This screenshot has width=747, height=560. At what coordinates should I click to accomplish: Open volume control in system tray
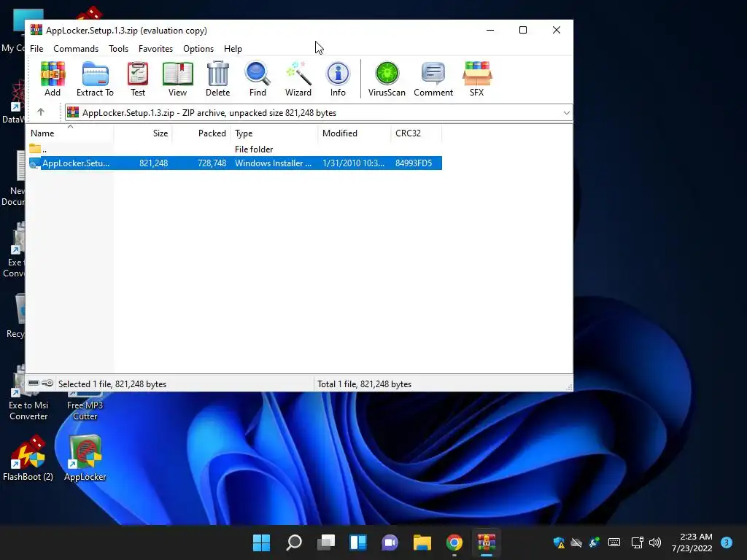pyautogui.click(x=655, y=542)
